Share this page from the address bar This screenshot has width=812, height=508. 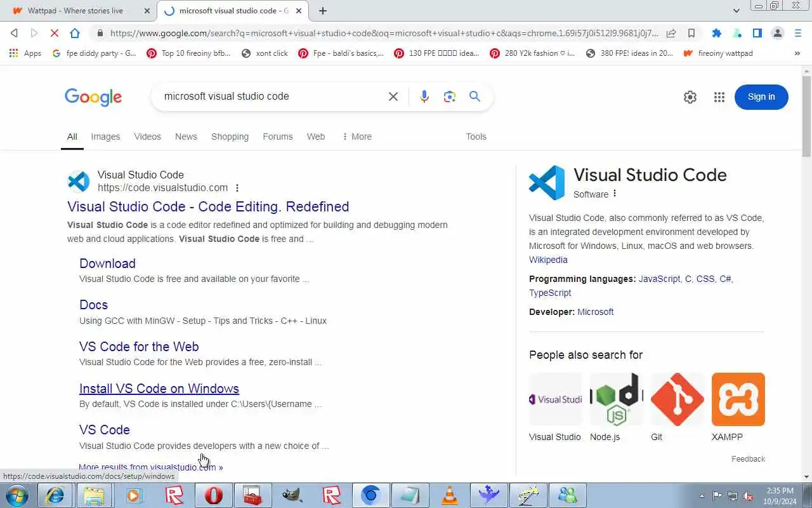671,33
